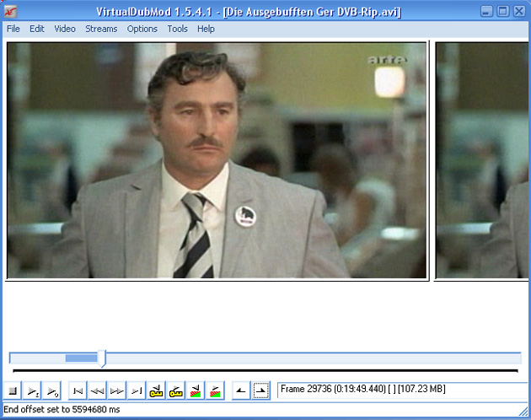This screenshot has width=531, height=420.
Task: Close the VirtualDubMod window
Action: click(x=519, y=11)
